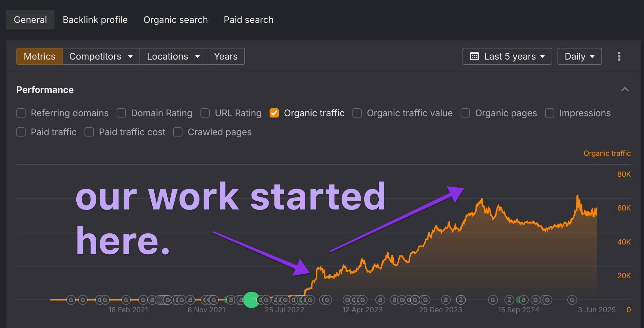Enable the Referring domains checkbox

(21, 113)
